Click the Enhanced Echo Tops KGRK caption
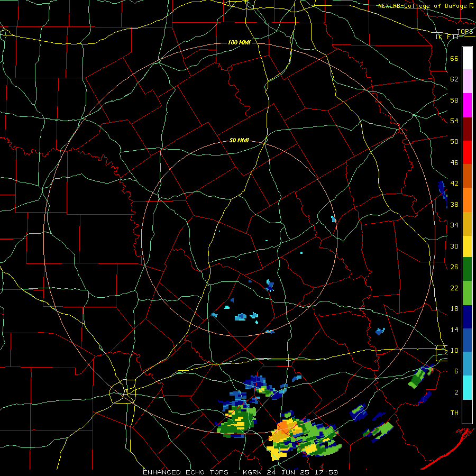The image size is (476, 476). pos(240,472)
